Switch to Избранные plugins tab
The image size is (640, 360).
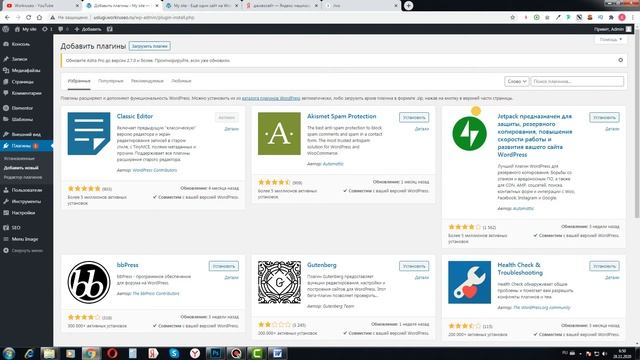pos(79,81)
